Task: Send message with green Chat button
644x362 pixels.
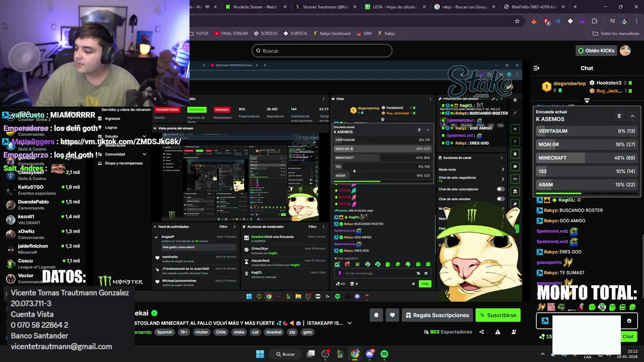Action: pos(627,337)
